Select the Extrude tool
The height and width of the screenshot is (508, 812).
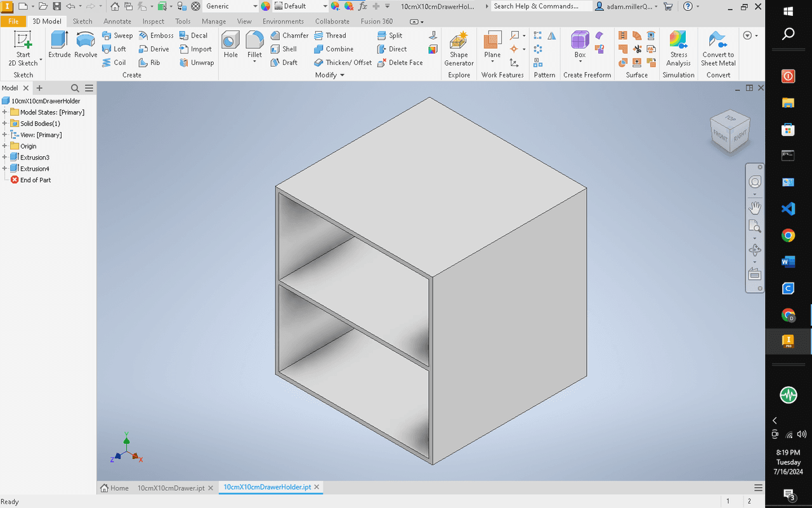[60, 46]
